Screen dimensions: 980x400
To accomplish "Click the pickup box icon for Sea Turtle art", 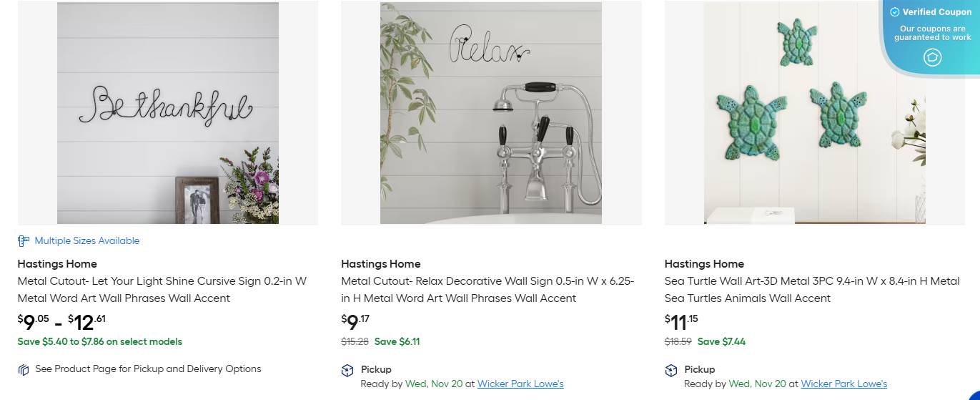I will pos(670,370).
